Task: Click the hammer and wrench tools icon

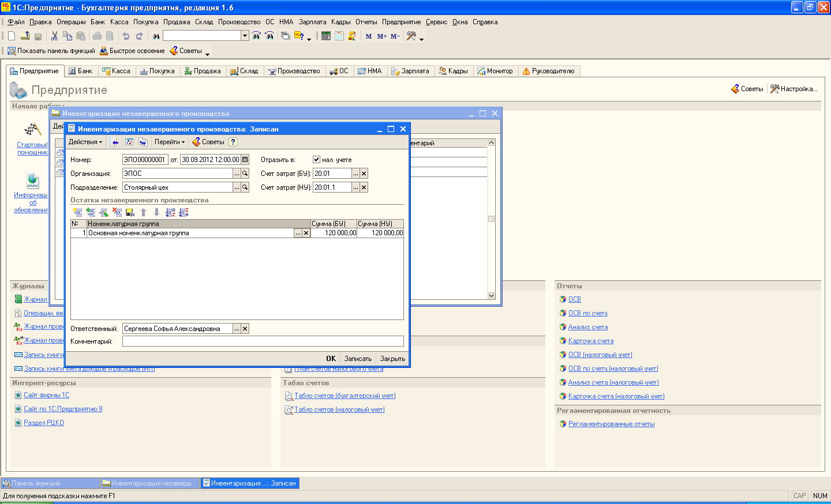Action: pyautogui.click(x=411, y=36)
